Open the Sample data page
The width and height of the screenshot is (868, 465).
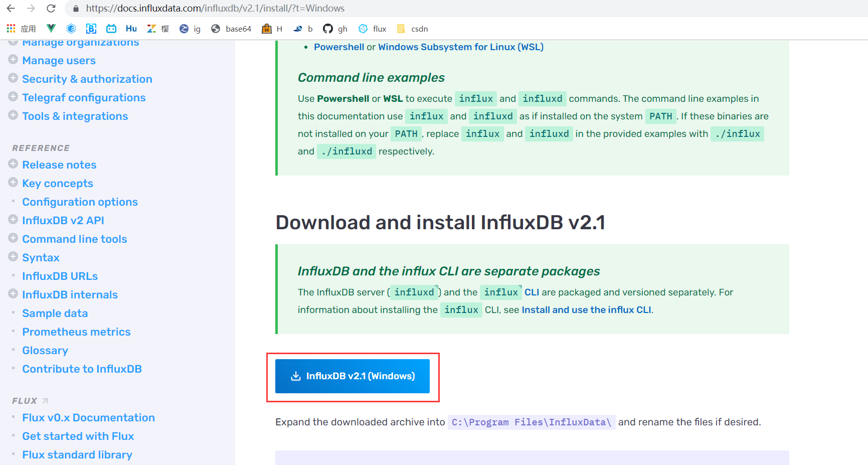[55, 313]
